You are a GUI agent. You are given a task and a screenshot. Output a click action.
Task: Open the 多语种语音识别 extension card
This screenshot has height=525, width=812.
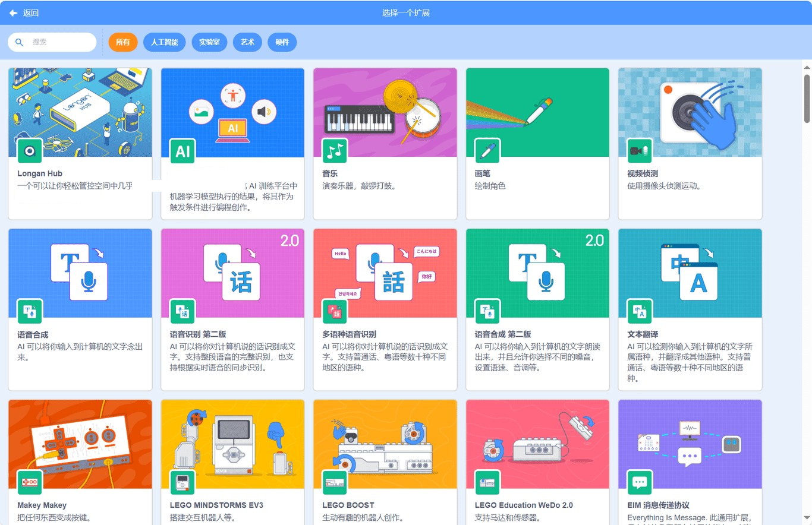(x=385, y=309)
